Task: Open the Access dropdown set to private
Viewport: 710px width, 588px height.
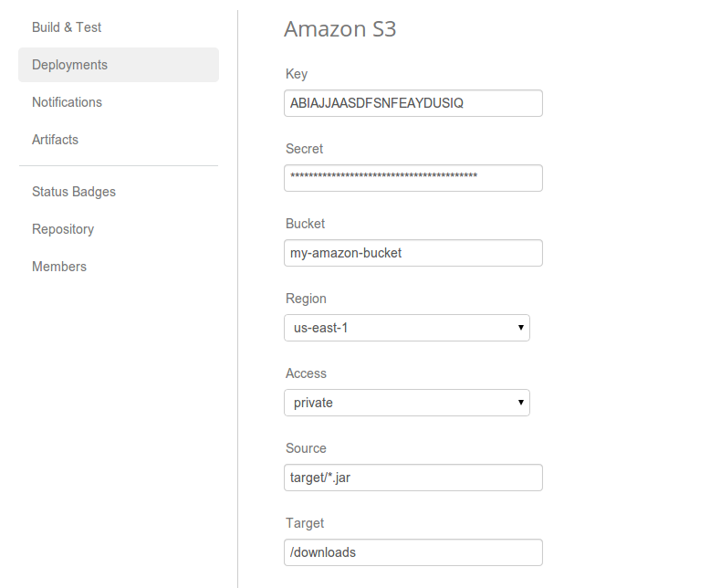Action: pyautogui.click(x=406, y=403)
